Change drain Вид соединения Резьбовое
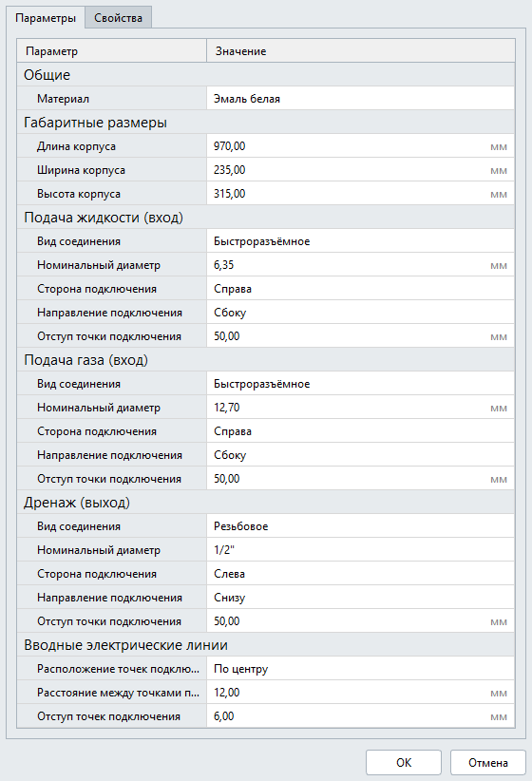 point(361,526)
